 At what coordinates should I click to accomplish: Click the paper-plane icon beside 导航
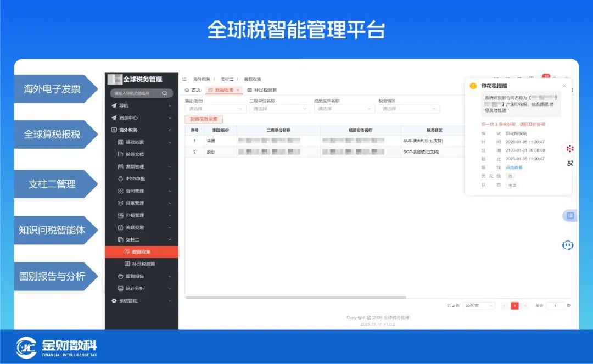[114, 105]
